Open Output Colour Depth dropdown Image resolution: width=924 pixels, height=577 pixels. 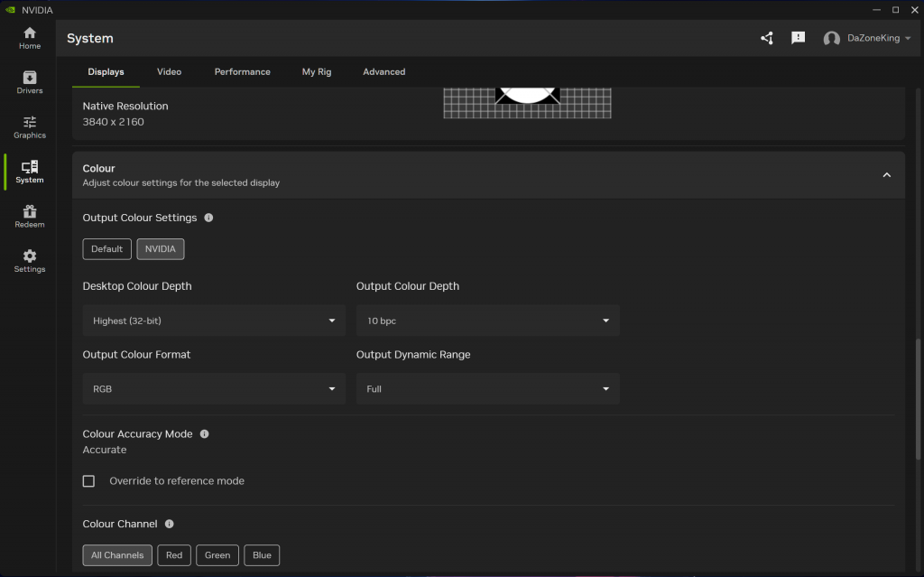pos(488,321)
